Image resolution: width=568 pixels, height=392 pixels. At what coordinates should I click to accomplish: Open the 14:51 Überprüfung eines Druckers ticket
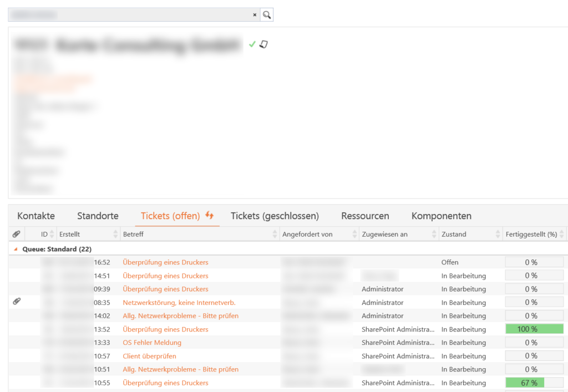point(165,276)
